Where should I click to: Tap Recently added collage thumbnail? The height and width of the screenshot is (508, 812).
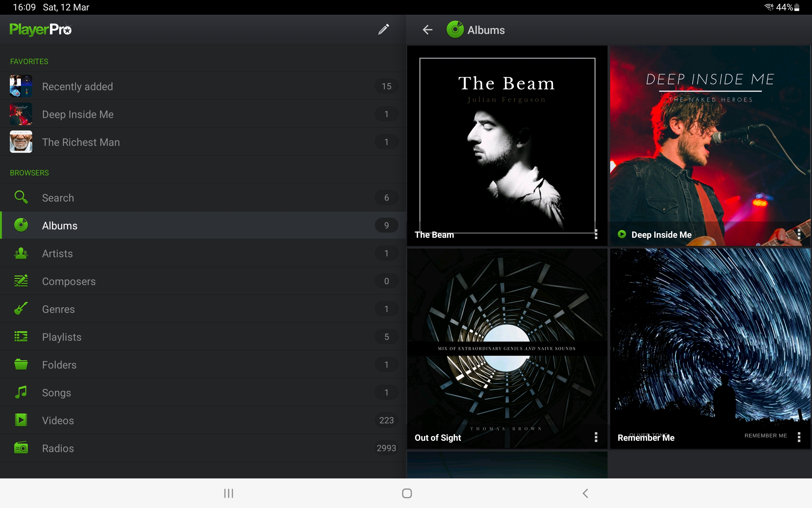tap(21, 86)
